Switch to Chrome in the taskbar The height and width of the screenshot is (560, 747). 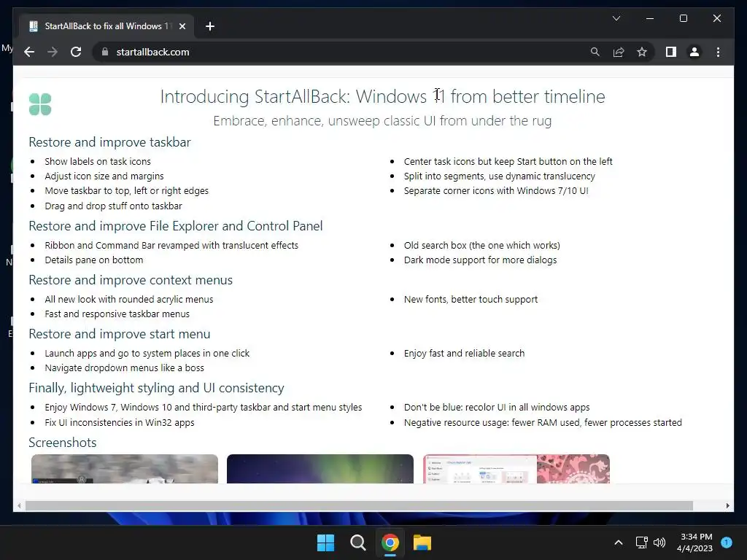click(x=390, y=542)
